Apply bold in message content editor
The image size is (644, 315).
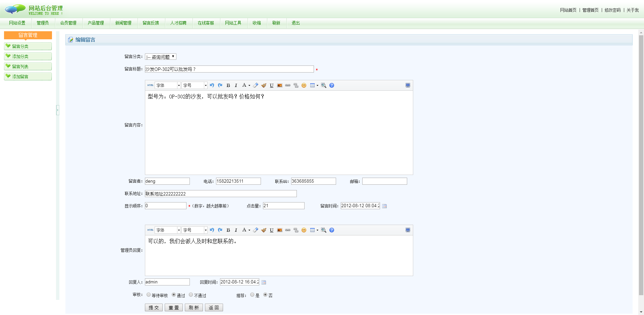[228, 85]
